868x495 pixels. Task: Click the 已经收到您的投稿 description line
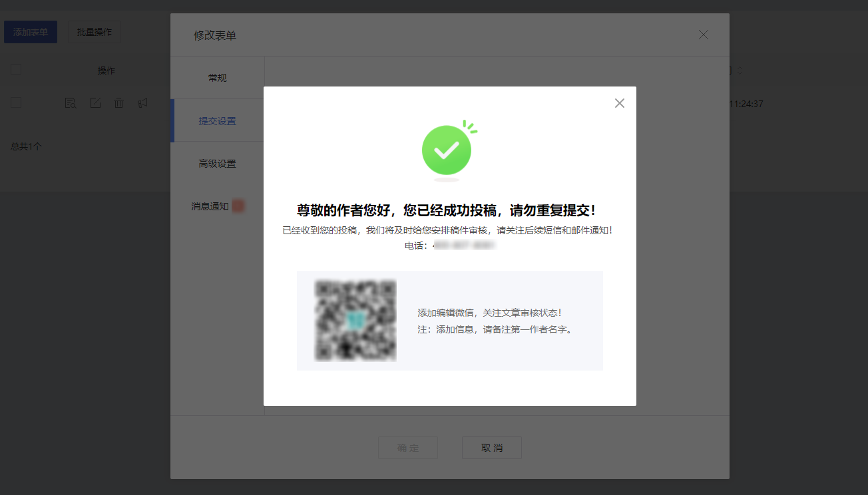[x=447, y=230]
